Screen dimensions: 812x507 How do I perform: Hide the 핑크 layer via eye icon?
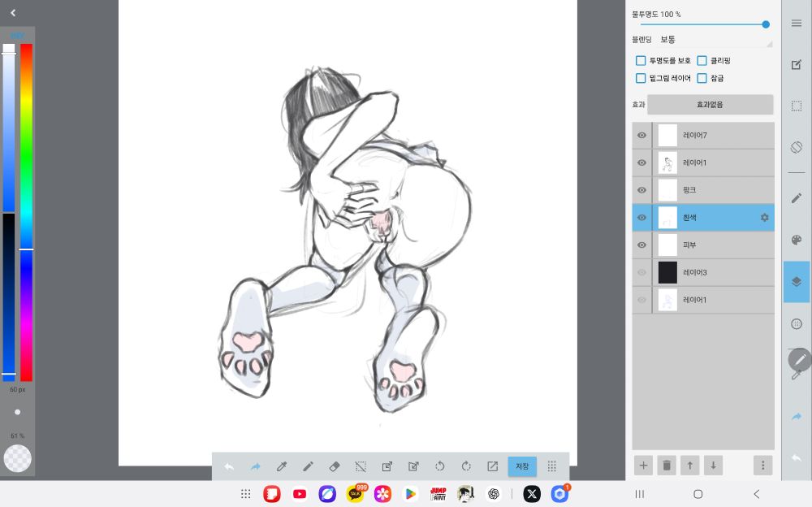tap(641, 190)
